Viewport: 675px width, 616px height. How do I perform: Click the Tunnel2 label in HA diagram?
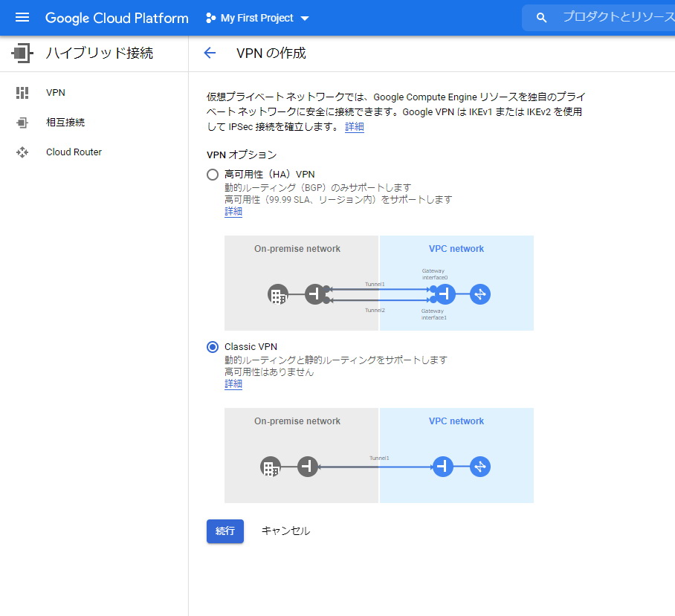375,310
